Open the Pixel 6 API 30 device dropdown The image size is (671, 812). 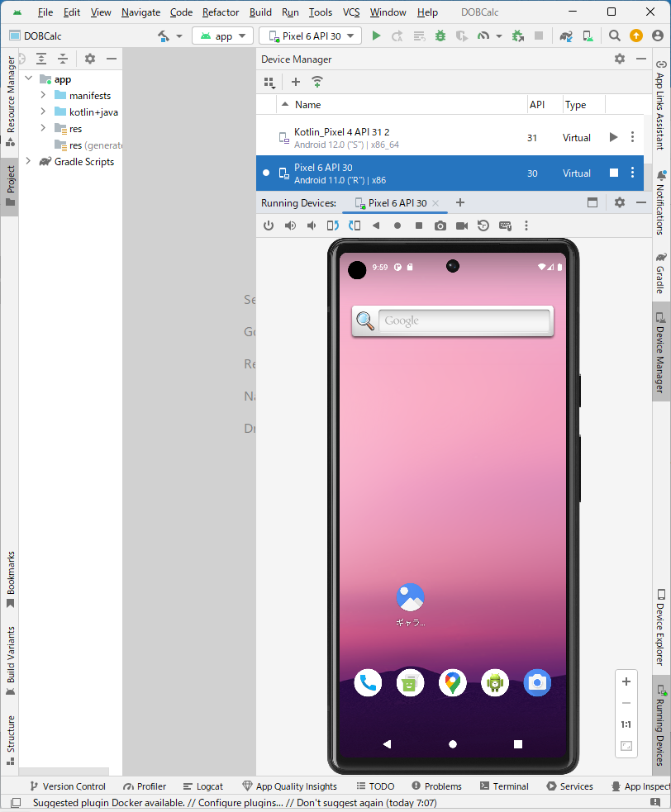pyautogui.click(x=311, y=36)
